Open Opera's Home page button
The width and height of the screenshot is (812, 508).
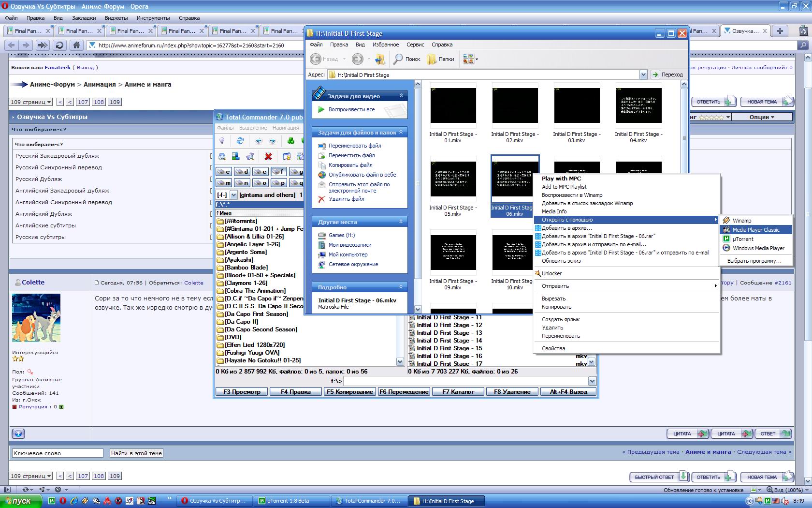76,45
